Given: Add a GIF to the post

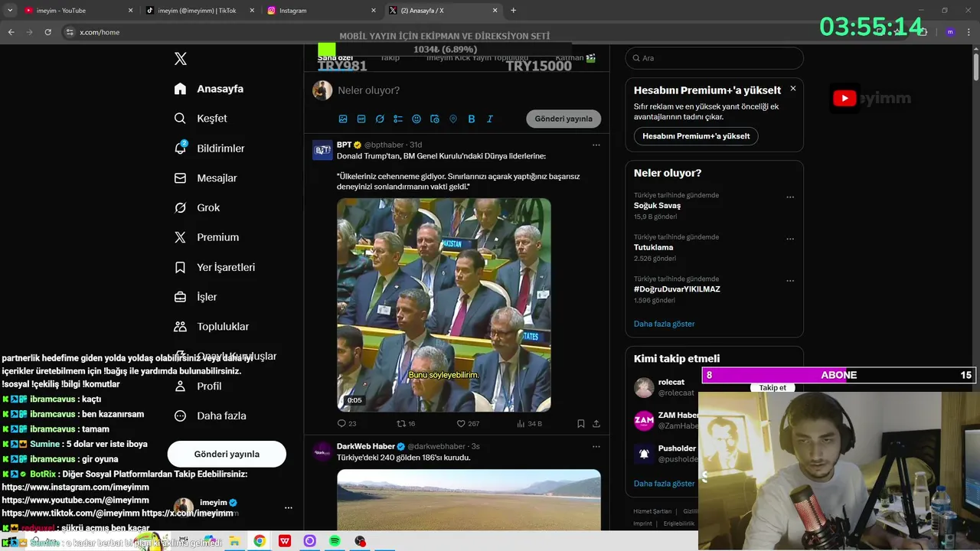Looking at the screenshot, I should (x=361, y=119).
